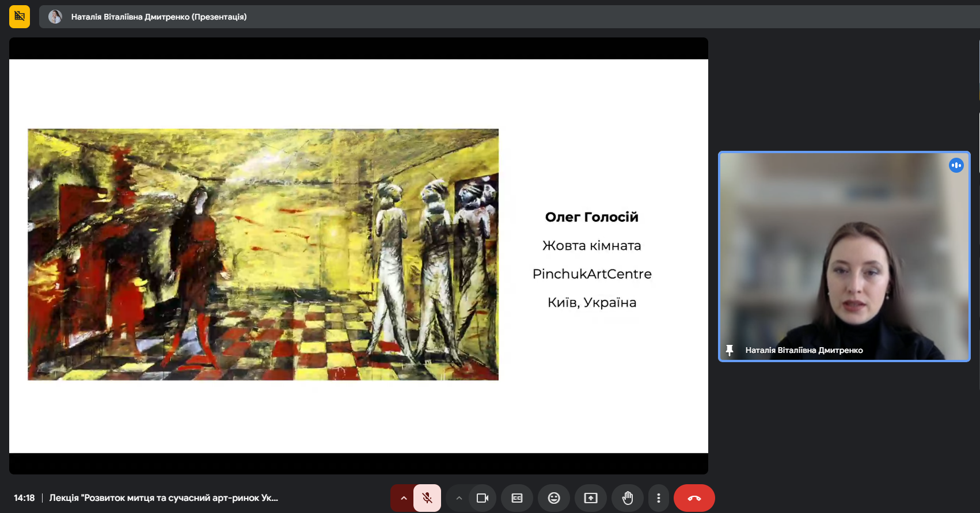This screenshot has width=980, height=513.
Task: Turn on the camera
Action: [483, 498]
